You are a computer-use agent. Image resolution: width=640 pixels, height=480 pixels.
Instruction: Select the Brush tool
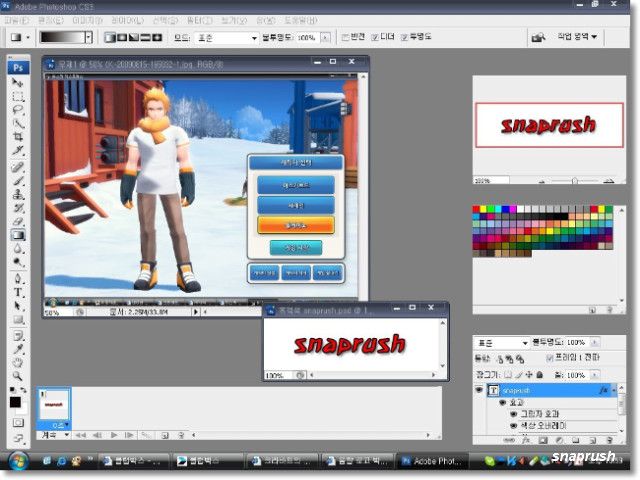tap(18, 181)
